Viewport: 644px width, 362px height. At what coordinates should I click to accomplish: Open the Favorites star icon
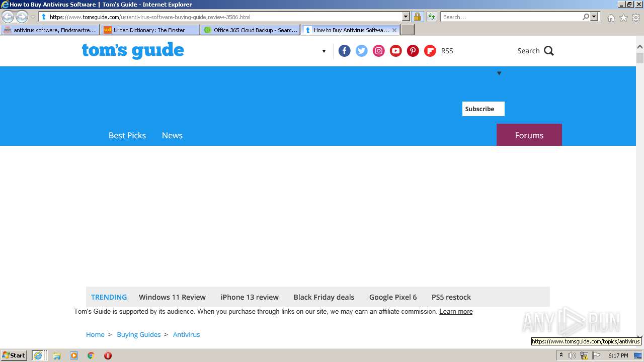click(x=623, y=18)
